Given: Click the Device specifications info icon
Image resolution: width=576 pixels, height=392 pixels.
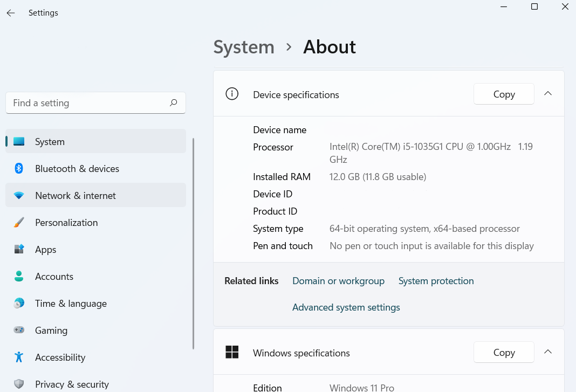Looking at the screenshot, I should [232, 94].
